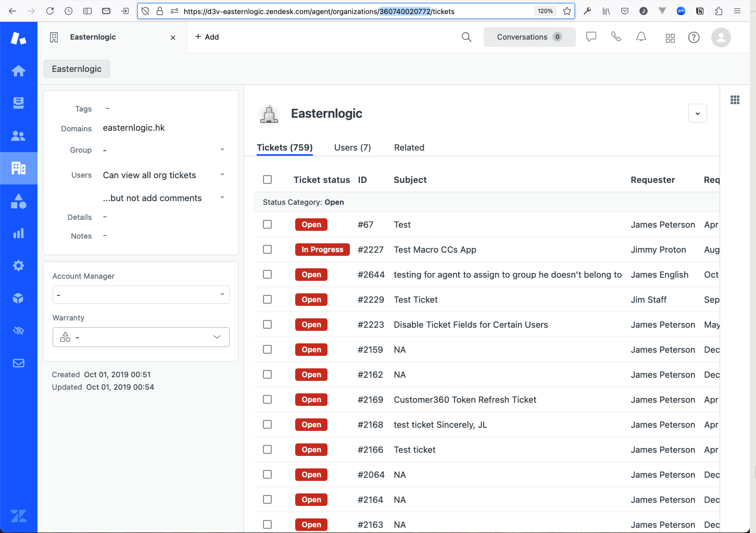This screenshot has width=756, height=533.
Task: Switch to the Users (7) tab
Action: point(352,147)
